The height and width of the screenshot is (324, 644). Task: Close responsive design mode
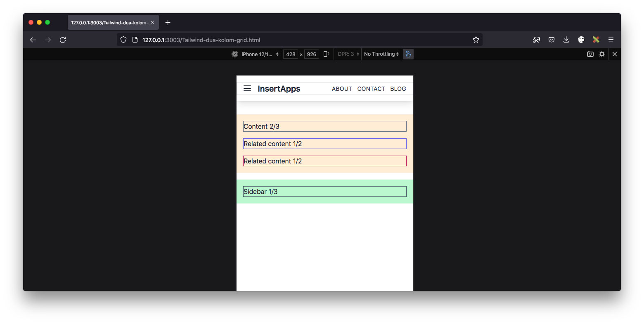point(615,54)
